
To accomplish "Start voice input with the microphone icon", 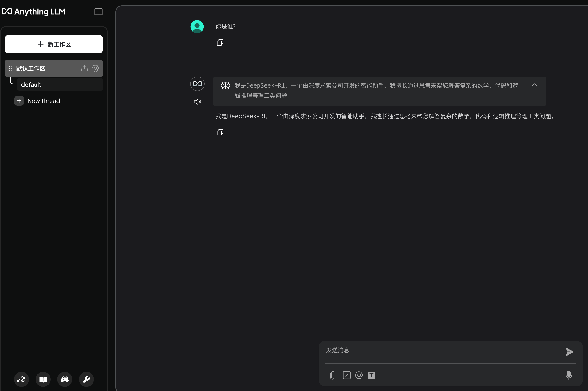I will pos(569,375).
